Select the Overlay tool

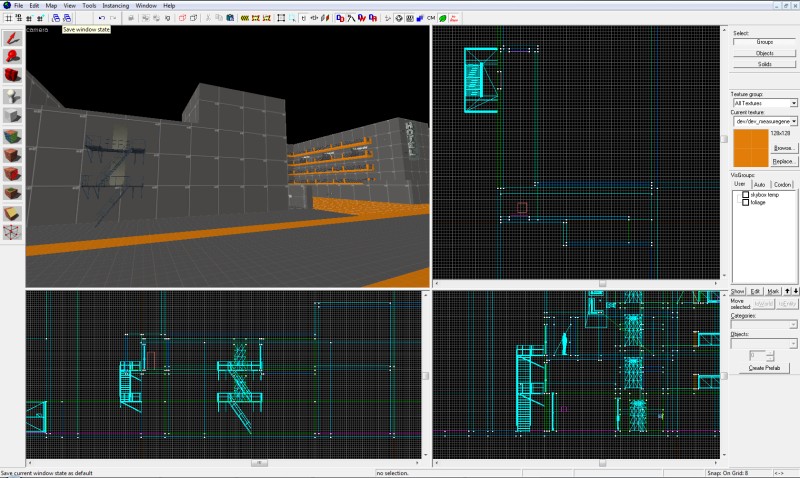click(12, 193)
